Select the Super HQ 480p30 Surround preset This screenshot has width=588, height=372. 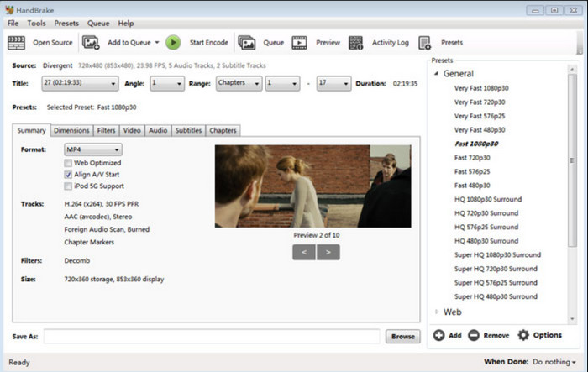click(496, 296)
